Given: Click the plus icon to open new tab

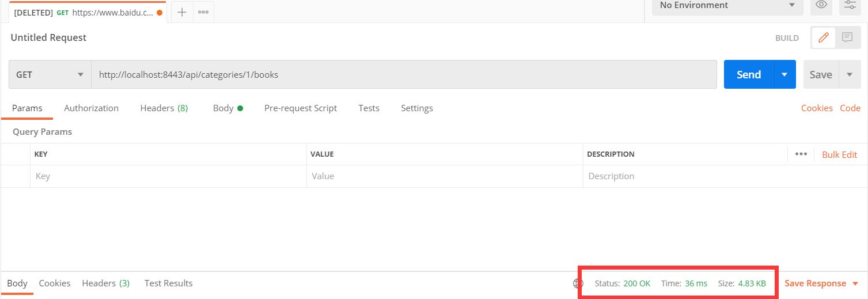Looking at the screenshot, I should [x=182, y=12].
